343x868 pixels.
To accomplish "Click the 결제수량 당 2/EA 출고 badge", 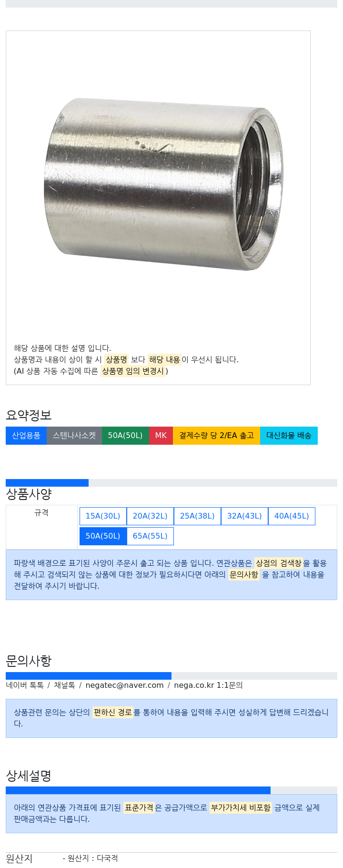I will click(x=216, y=436).
